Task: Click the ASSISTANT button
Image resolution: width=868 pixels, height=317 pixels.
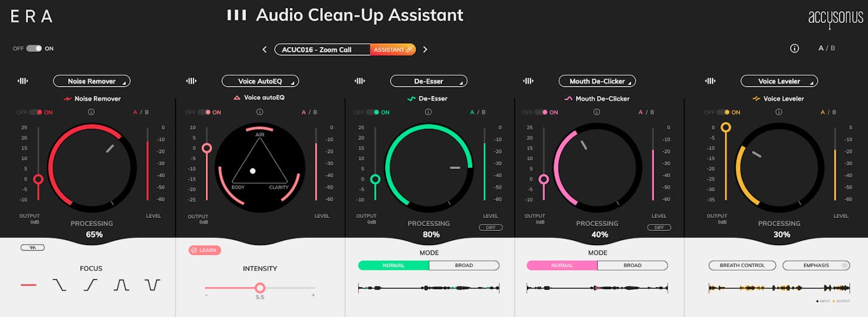Action: pyautogui.click(x=393, y=50)
